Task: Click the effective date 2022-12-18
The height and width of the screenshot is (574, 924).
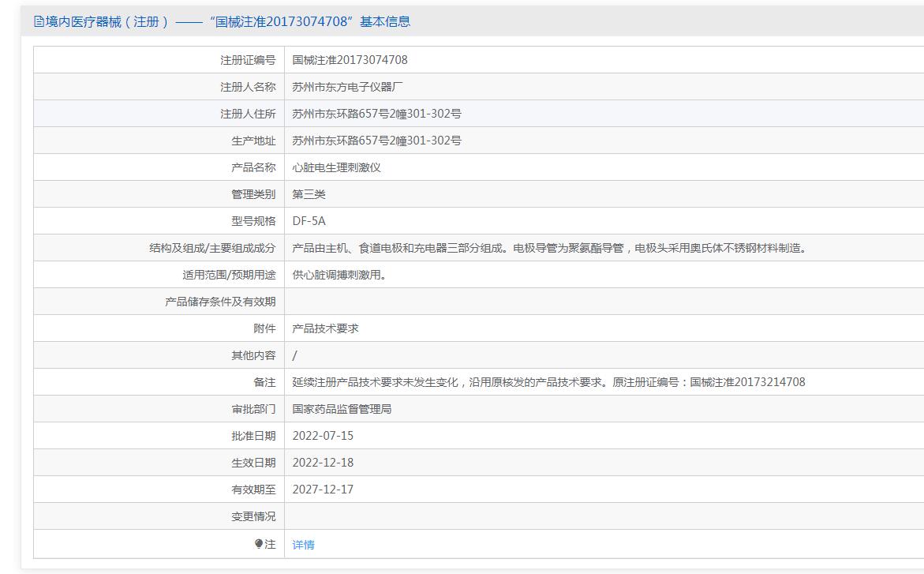Action: 323,463
